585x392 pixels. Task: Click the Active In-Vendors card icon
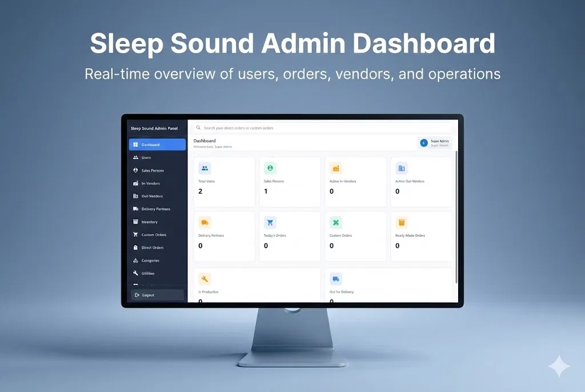click(x=336, y=168)
